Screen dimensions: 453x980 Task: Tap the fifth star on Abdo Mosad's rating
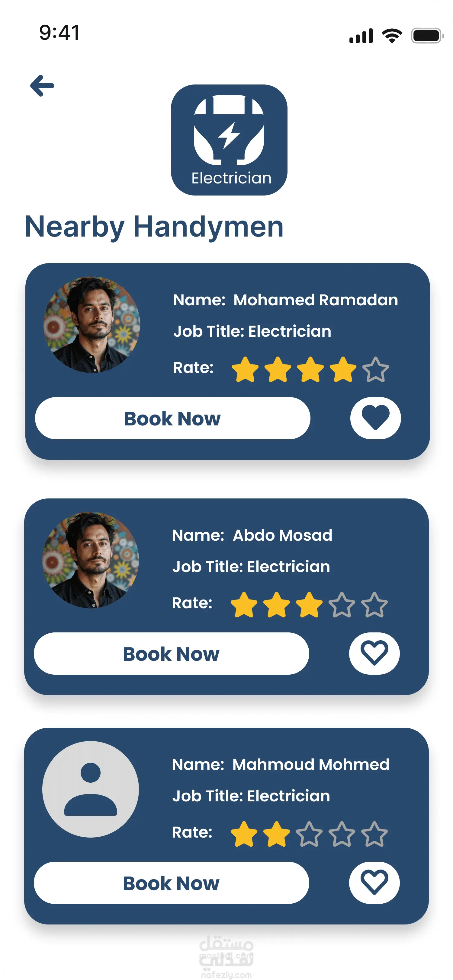pos(374,605)
